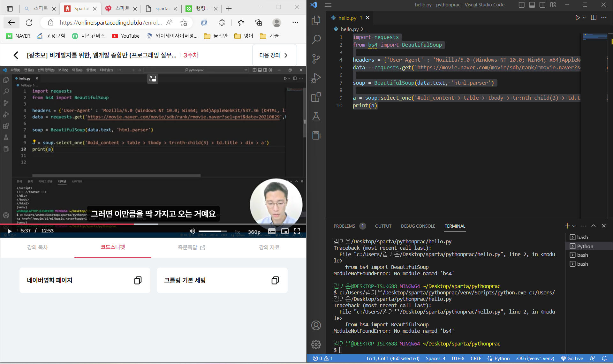
Task: Open Accounts icon in VS Code
Action: [316, 325]
